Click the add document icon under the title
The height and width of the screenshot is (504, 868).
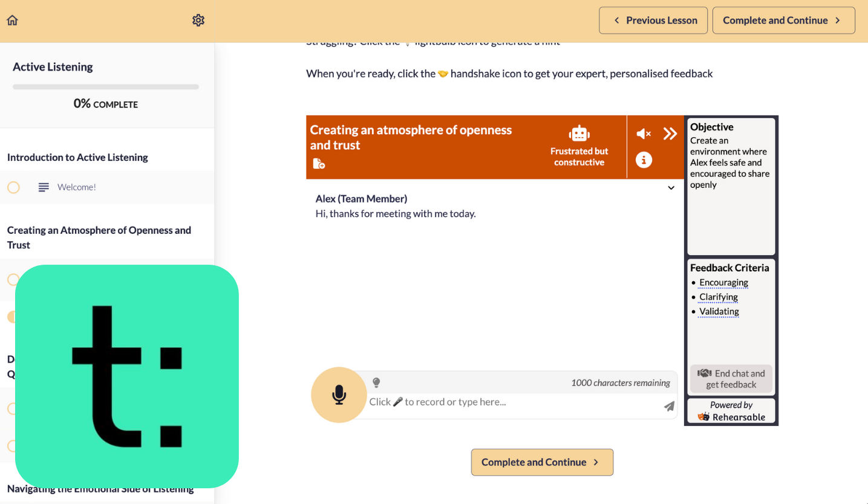point(319,163)
